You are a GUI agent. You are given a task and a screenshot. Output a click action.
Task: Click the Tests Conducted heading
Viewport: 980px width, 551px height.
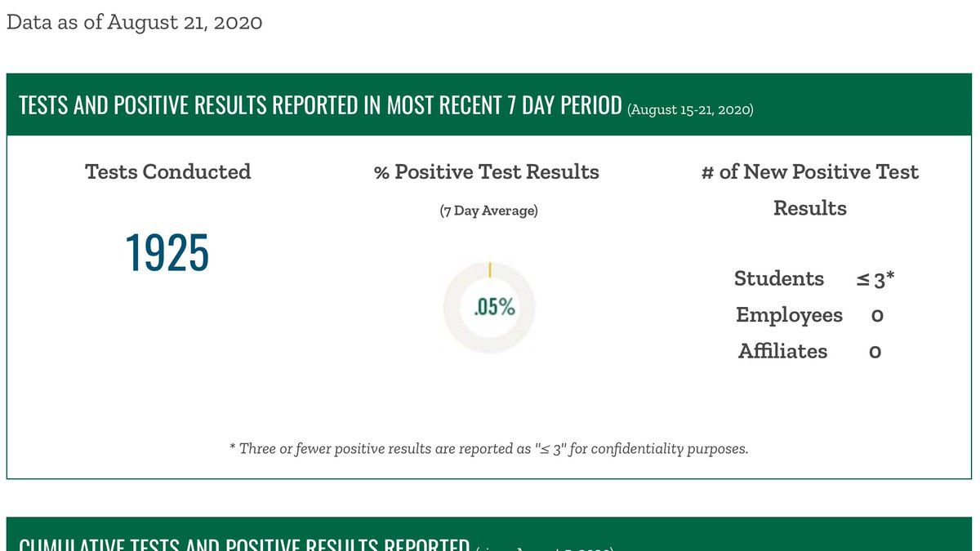[167, 172]
